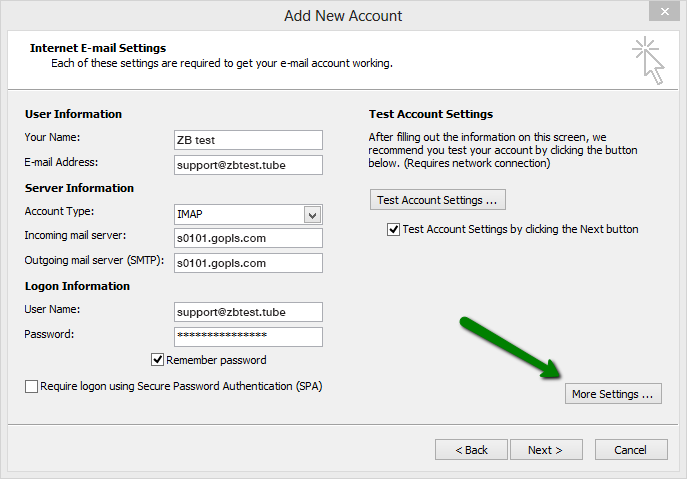Cancel the account setup

(x=631, y=450)
